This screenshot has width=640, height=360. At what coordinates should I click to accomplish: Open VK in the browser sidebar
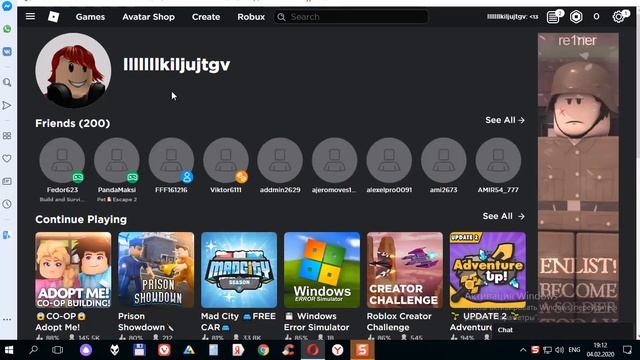(7, 51)
